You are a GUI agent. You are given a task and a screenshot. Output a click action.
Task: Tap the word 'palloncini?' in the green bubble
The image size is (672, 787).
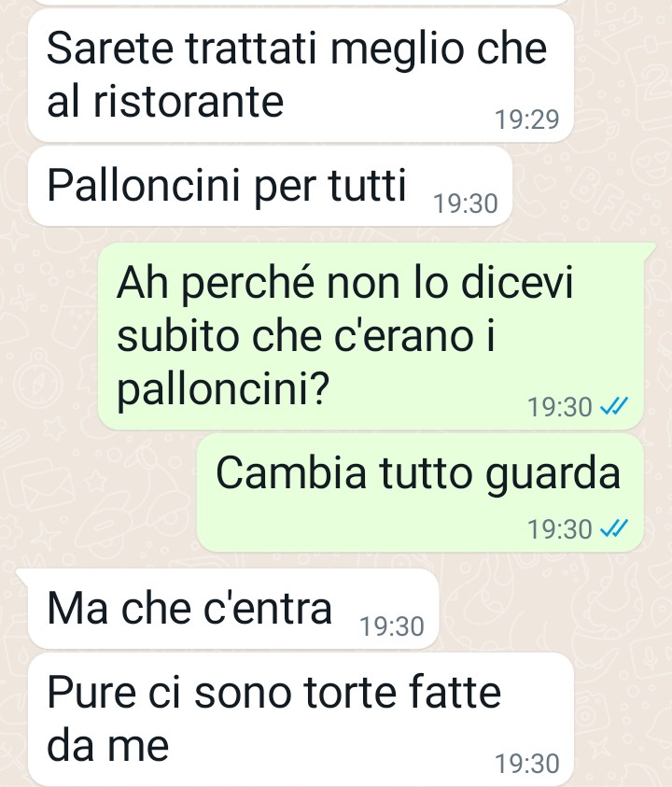[223, 390]
